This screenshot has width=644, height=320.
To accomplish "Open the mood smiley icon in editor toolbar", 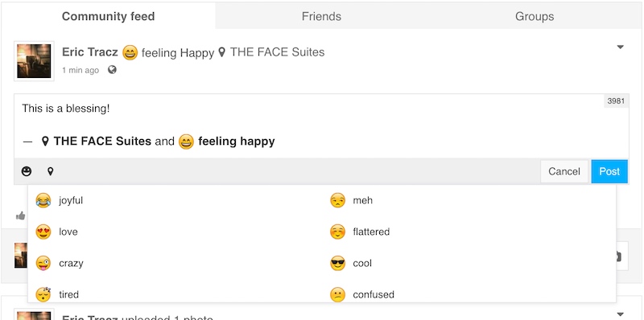I will coord(27,171).
